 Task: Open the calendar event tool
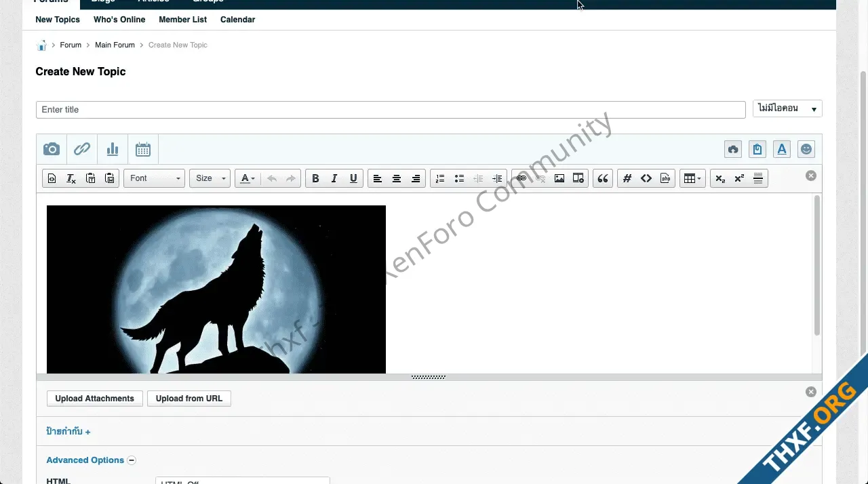tap(143, 149)
